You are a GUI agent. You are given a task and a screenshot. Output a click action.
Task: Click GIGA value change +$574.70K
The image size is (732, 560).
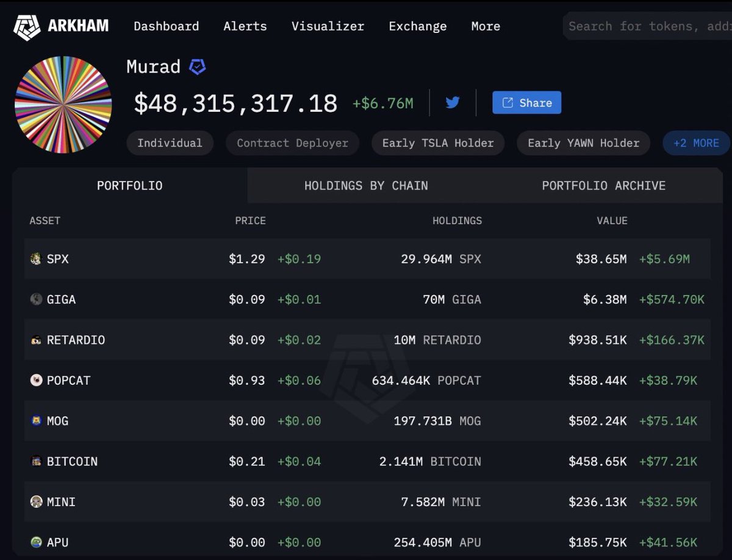672,299
